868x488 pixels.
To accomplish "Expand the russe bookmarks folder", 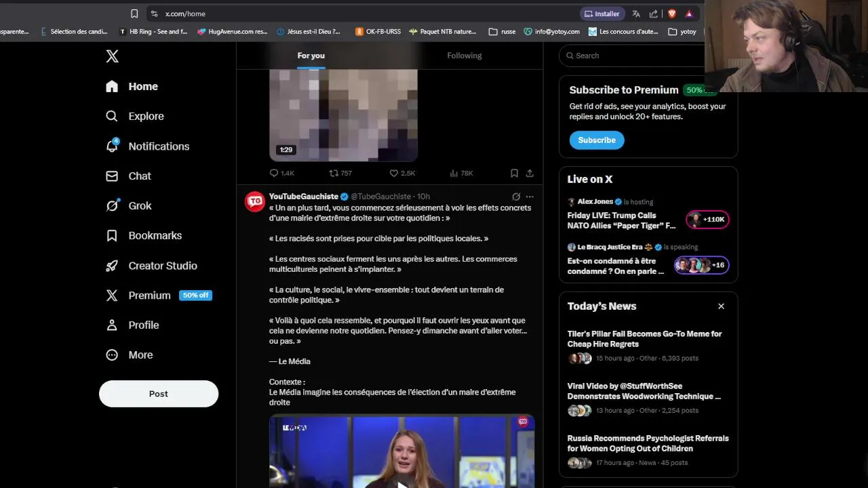I will coord(502,31).
